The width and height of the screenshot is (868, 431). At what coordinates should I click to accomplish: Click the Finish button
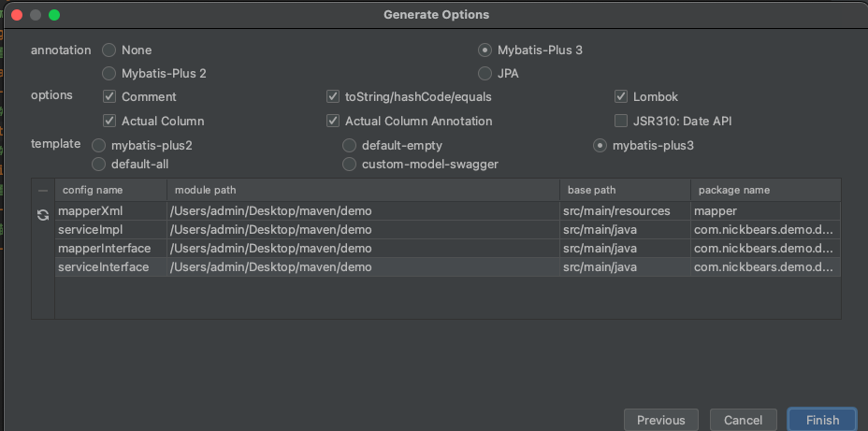pos(822,420)
